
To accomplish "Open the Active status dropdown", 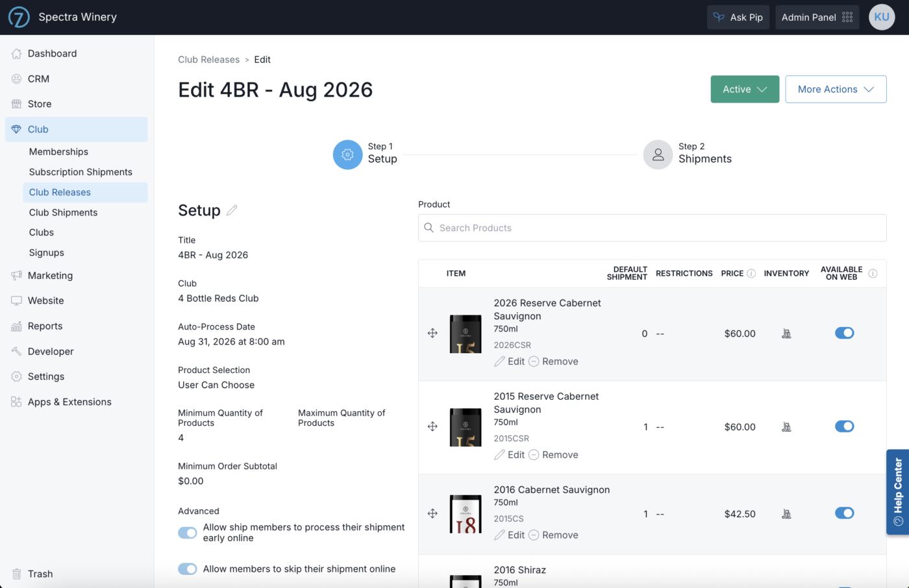I will click(x=745, y=90).
